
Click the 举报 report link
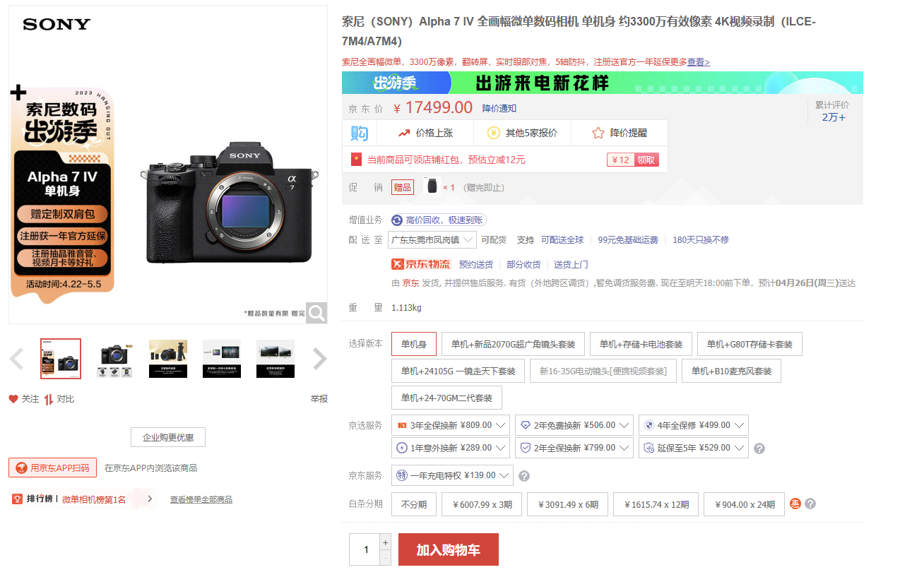click(319, 399)
